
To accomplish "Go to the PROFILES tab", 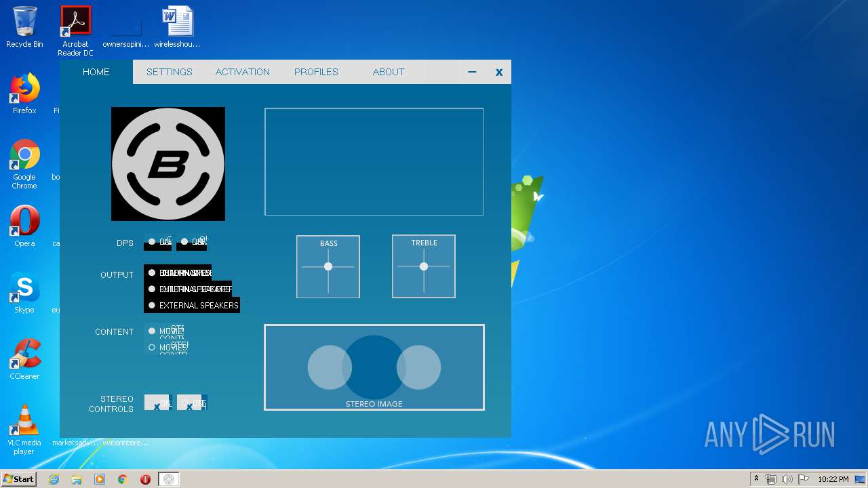I will point(316,72).
